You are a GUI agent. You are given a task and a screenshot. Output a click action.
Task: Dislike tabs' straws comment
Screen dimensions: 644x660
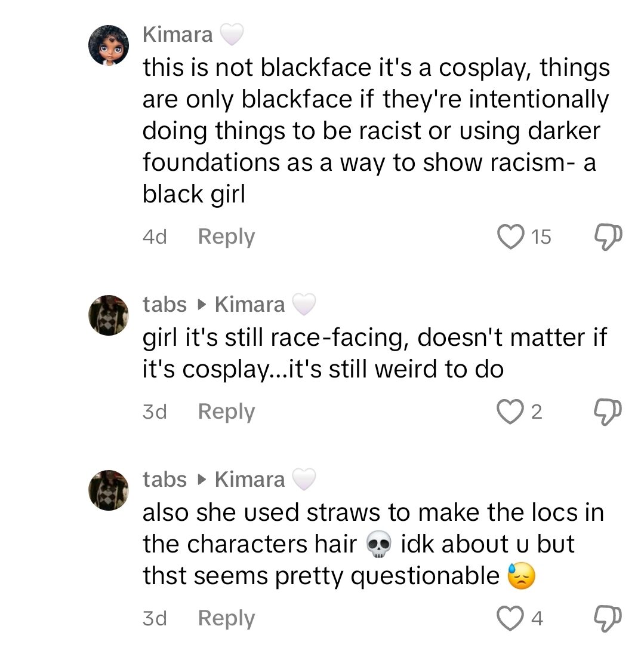click(607, 619)
